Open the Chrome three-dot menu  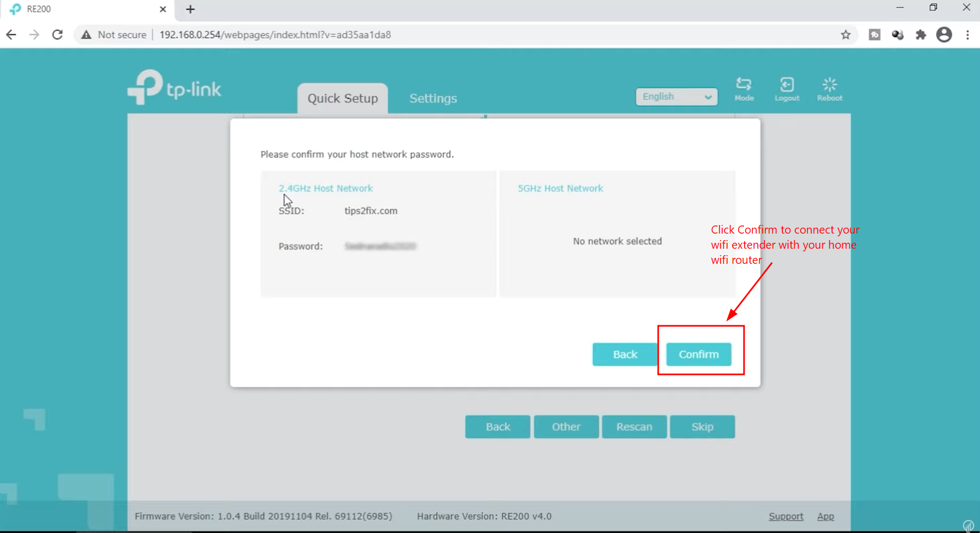pyautogui.click(x=968, y=35)
